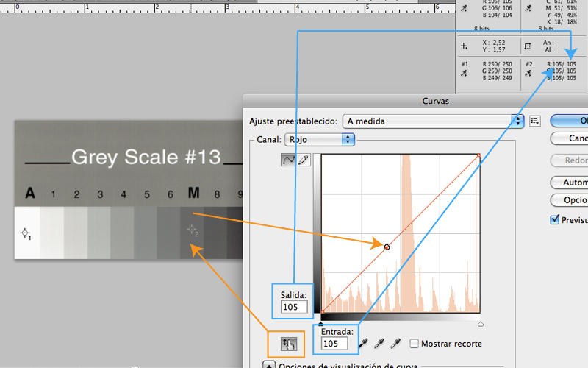
Task: Pick the gray point eyedropper
Action: (379, 344)
